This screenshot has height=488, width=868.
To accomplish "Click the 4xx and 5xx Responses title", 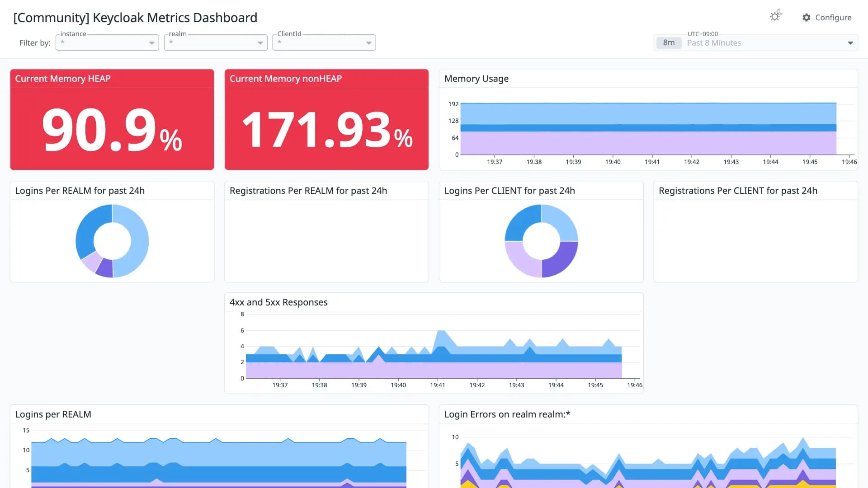I will tap(278, 302).
